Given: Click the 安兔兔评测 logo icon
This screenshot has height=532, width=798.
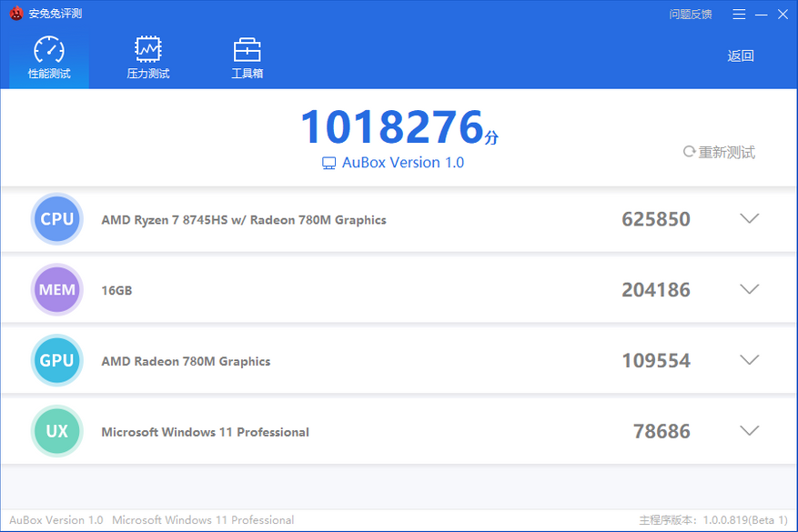Looking at the screenshot, I should (16, 14).
